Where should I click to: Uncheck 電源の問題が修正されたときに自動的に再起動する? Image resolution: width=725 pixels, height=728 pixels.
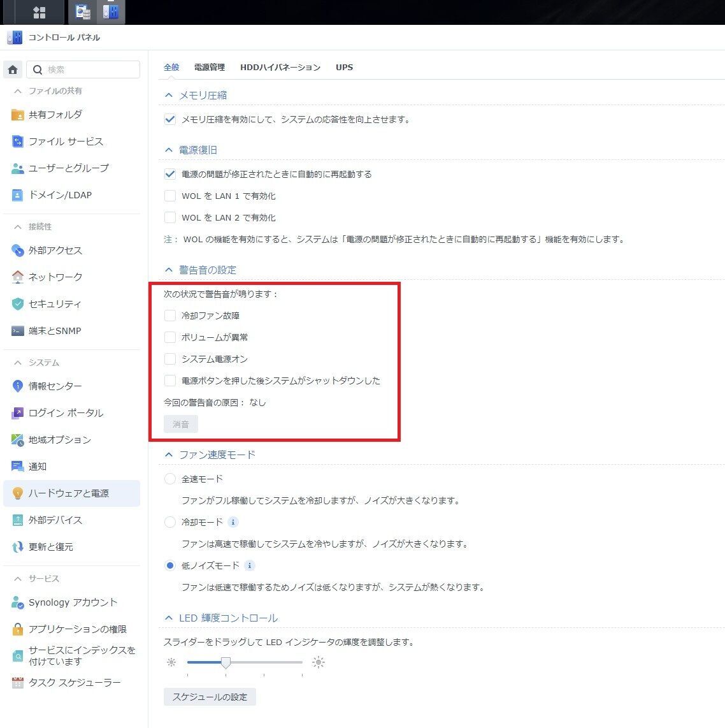tap(169, 174)
